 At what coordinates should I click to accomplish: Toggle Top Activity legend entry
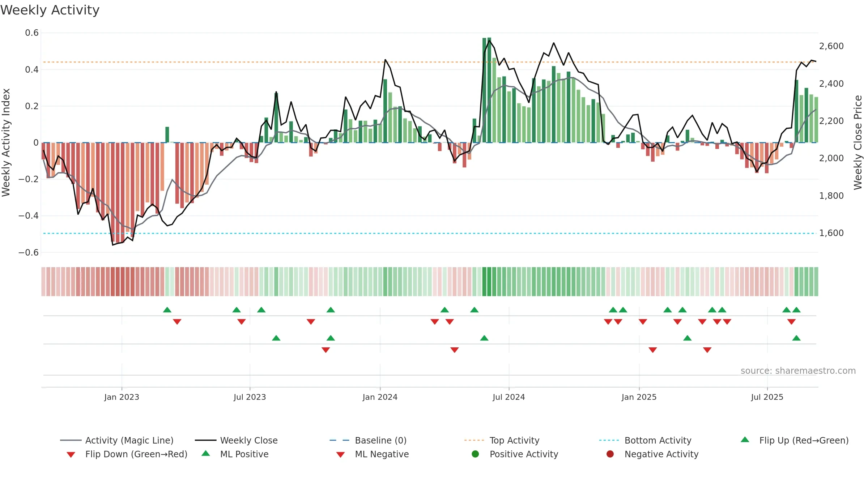coord(502,440)
